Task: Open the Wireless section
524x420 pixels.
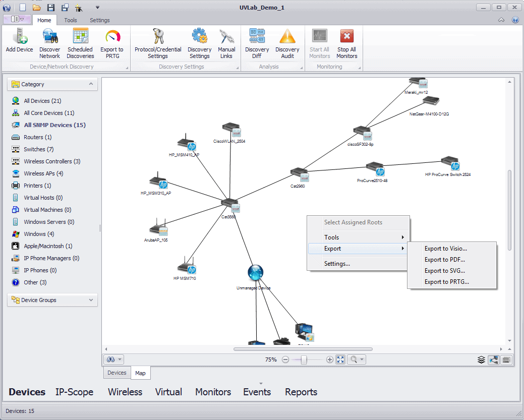Action: [x=125, y=392]
